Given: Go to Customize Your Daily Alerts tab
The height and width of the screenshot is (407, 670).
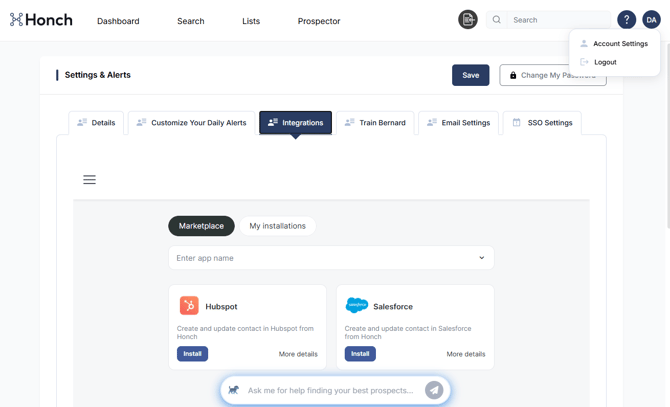Looking at the screenshot, I should (x=191, y=123).
